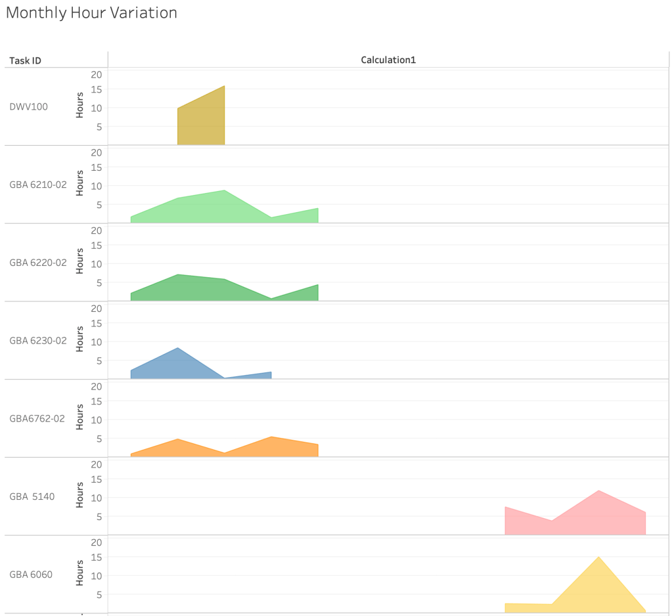Image resolution: width=672 pixels, height=616 pixels.
Task: Click the pink GBA 5140 area
Action: pos(591,516)
